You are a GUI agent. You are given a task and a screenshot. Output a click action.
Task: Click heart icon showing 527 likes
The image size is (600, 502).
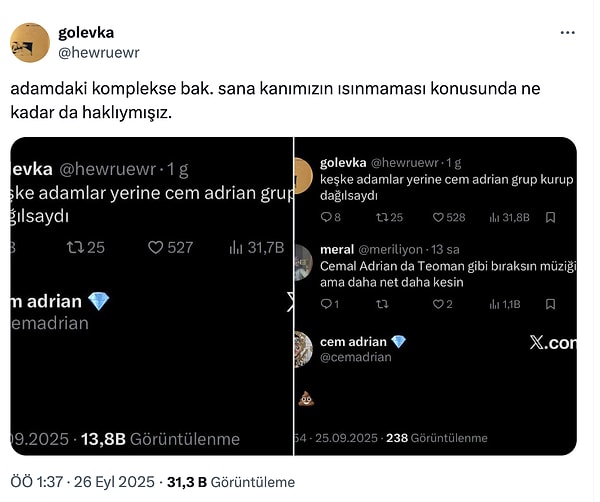click(x=155, y=247)
